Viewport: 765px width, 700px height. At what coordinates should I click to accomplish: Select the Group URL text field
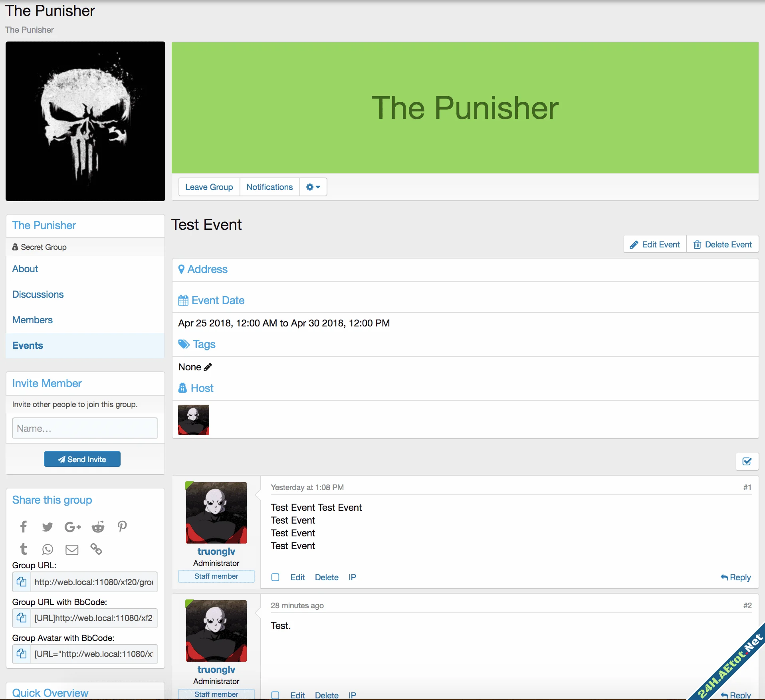point(94,582)
